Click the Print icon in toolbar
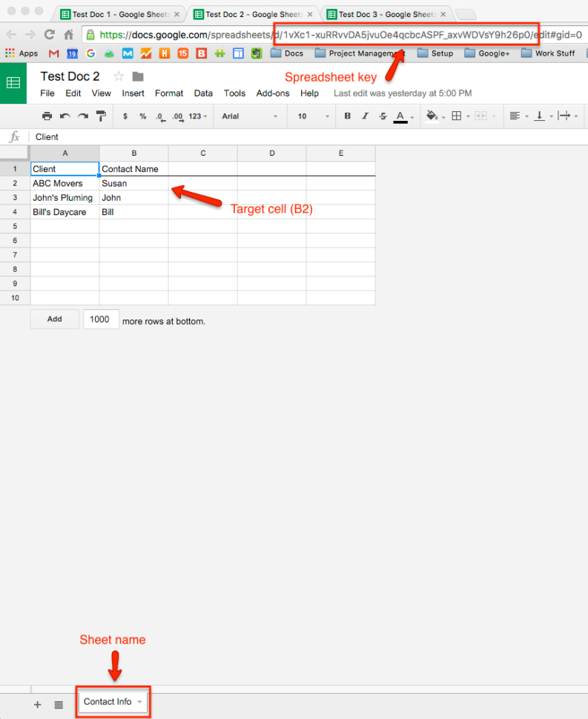 click(47, 116)
